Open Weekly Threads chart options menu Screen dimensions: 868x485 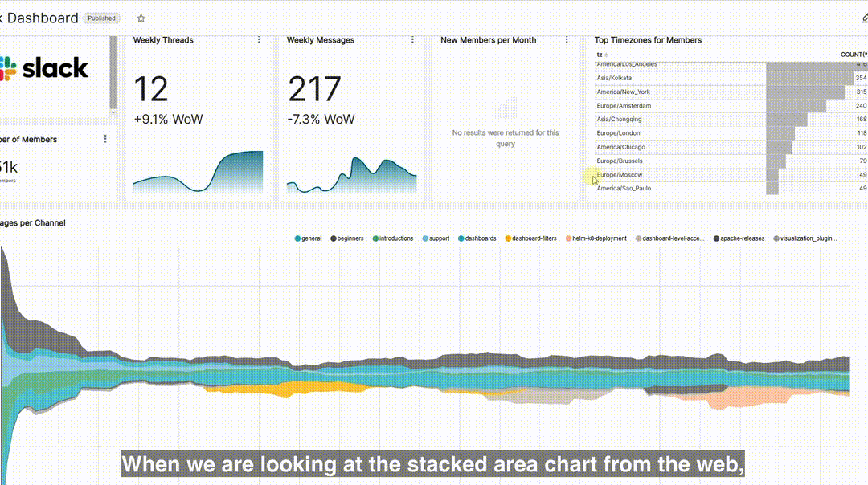tap(259, 40)
